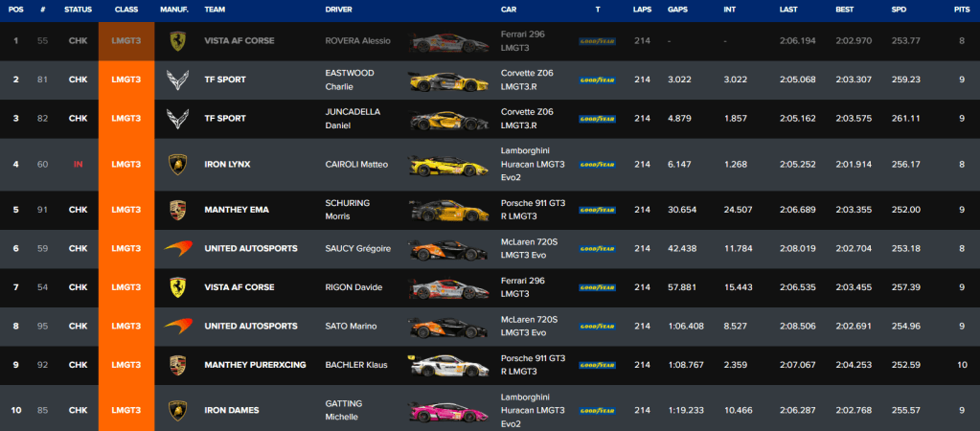Click Ferrari logo in Rovera Alessio row
Screen dimensions: 980x431
(x=177, y=41)
